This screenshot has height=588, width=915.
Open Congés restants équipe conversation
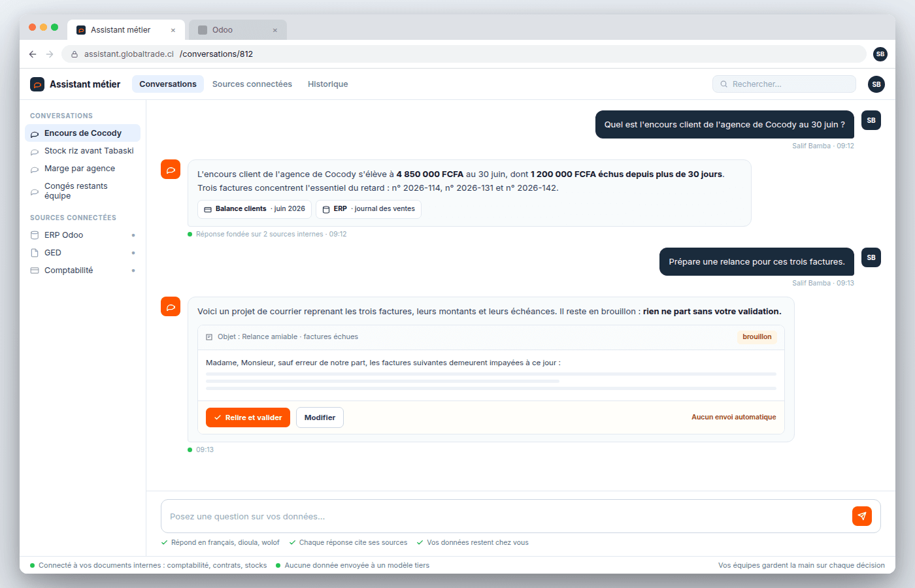pos(82,191)
